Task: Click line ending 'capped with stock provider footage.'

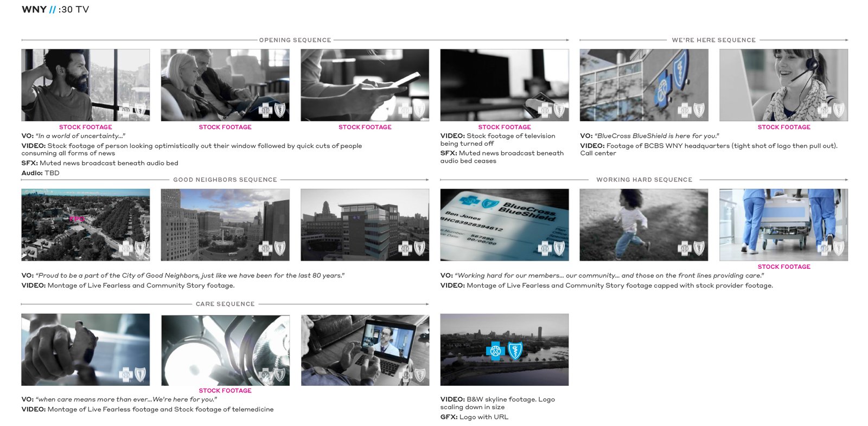Action: tap(607, 286)
